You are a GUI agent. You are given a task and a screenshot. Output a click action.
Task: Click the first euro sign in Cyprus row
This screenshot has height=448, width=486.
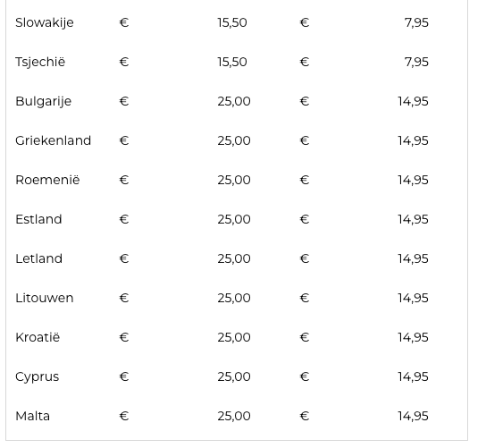[x=124, y=376]
